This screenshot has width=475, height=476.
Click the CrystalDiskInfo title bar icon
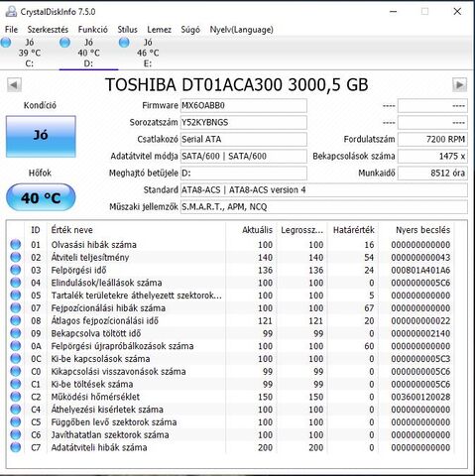click(11, 12)
